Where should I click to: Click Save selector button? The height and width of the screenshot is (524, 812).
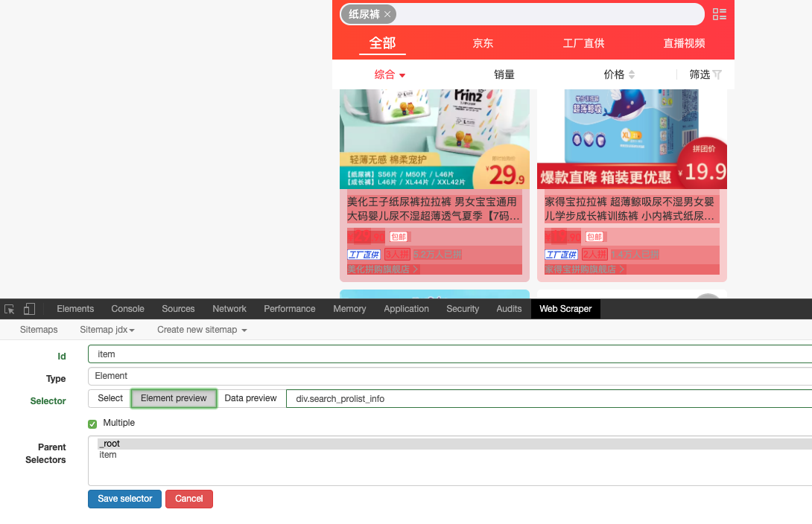(125, 499)
